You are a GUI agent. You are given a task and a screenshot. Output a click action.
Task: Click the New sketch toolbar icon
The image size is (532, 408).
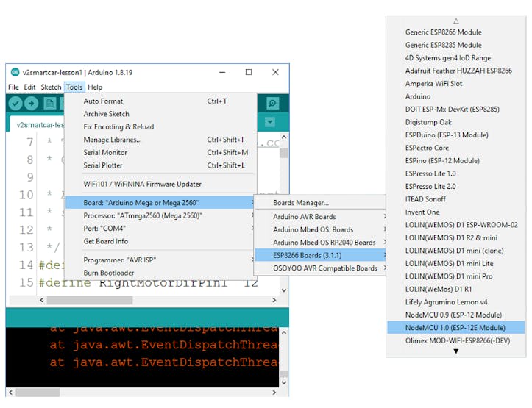(50, 104)
